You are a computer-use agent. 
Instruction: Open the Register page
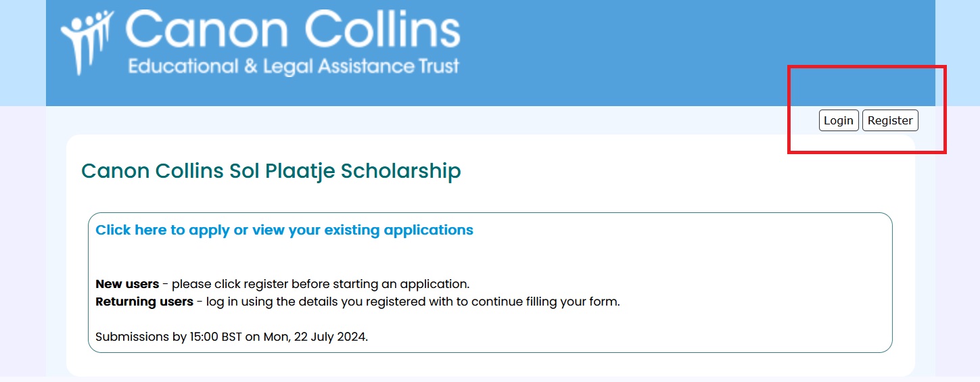click(890, 120)
